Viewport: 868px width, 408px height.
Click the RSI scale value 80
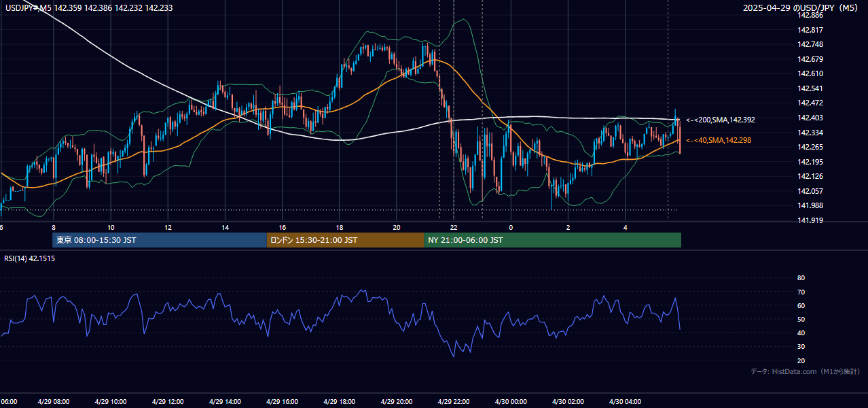click(x=801, y=278)
